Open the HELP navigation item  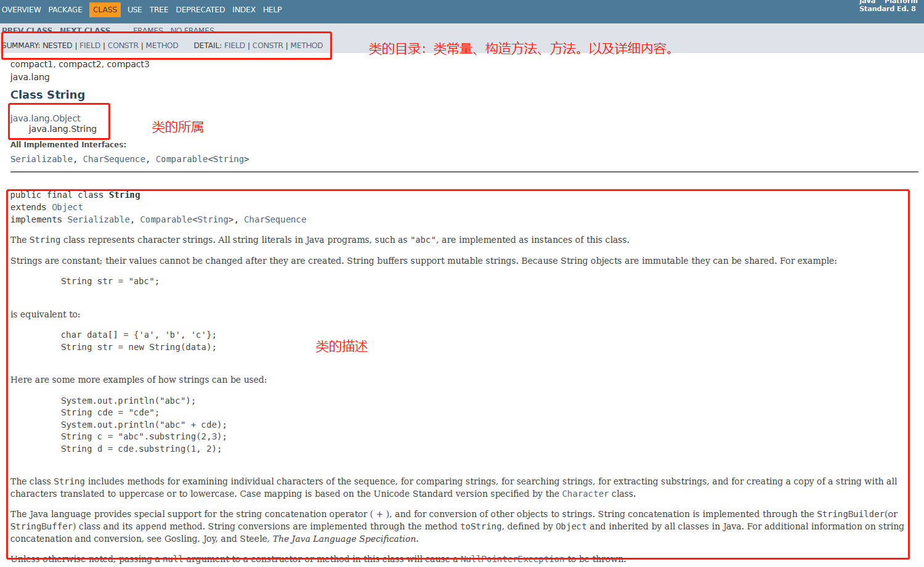coord(272,10)
